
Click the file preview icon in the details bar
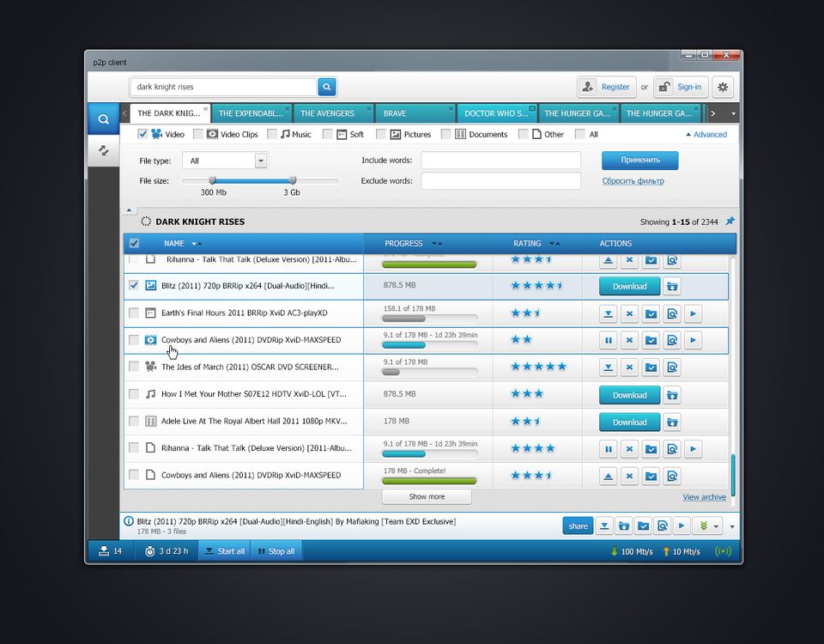663,526
